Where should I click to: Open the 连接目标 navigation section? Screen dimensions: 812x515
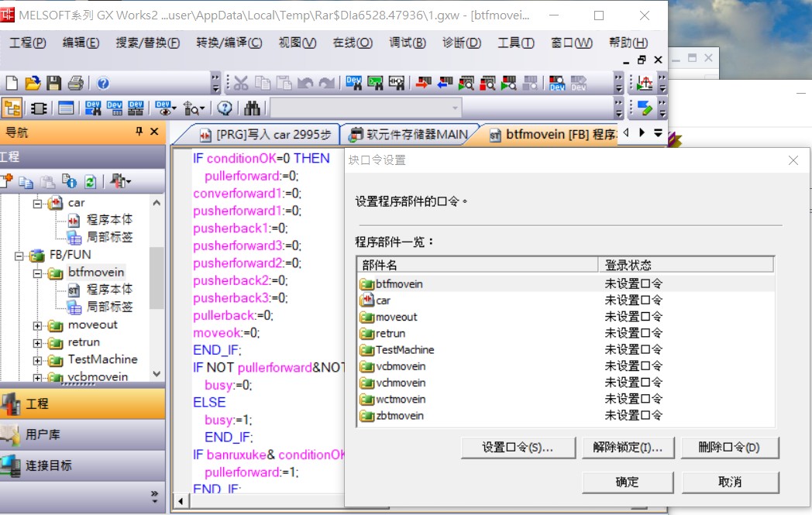click(48, 465)
